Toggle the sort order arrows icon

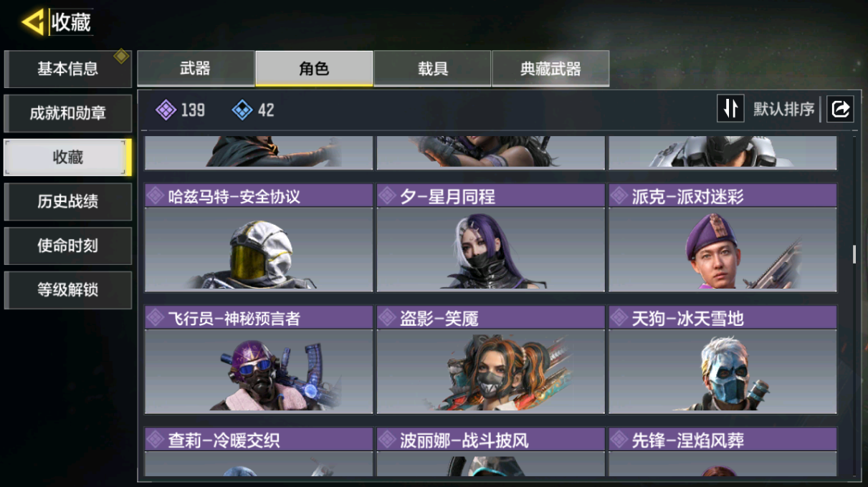(730, 109)
